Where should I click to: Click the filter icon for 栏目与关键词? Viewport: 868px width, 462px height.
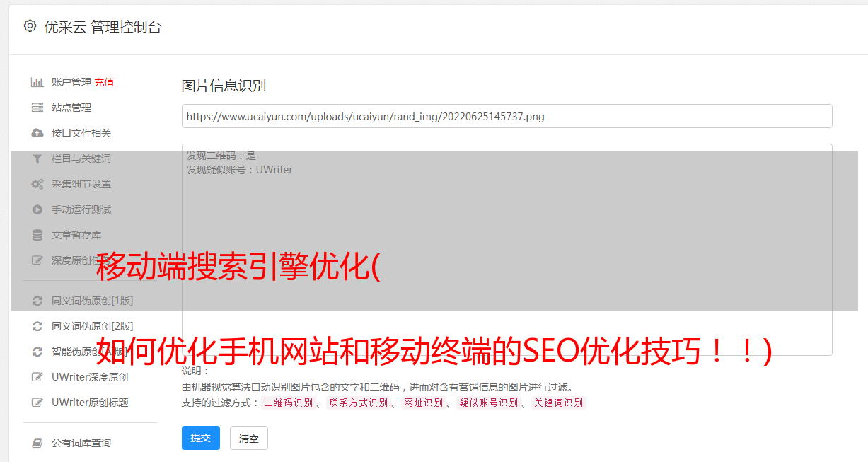(37, 158)
